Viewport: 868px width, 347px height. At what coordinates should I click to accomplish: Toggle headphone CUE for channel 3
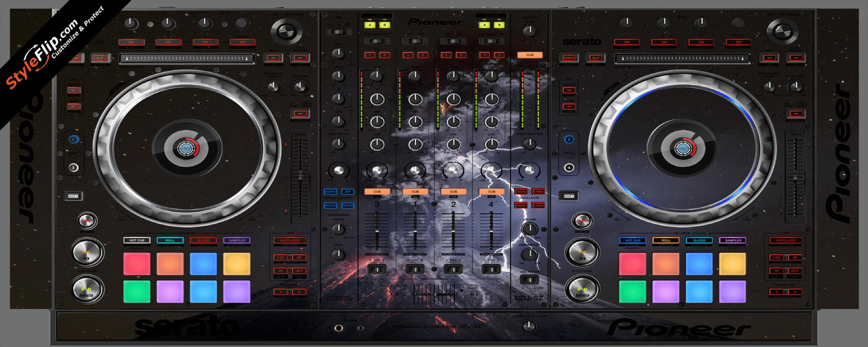point(377,192)
